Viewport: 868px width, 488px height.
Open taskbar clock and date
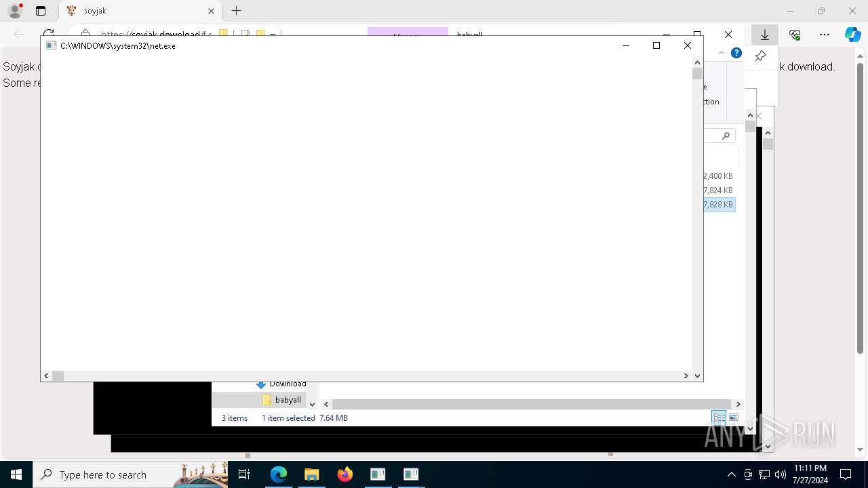tap(810, 474)
